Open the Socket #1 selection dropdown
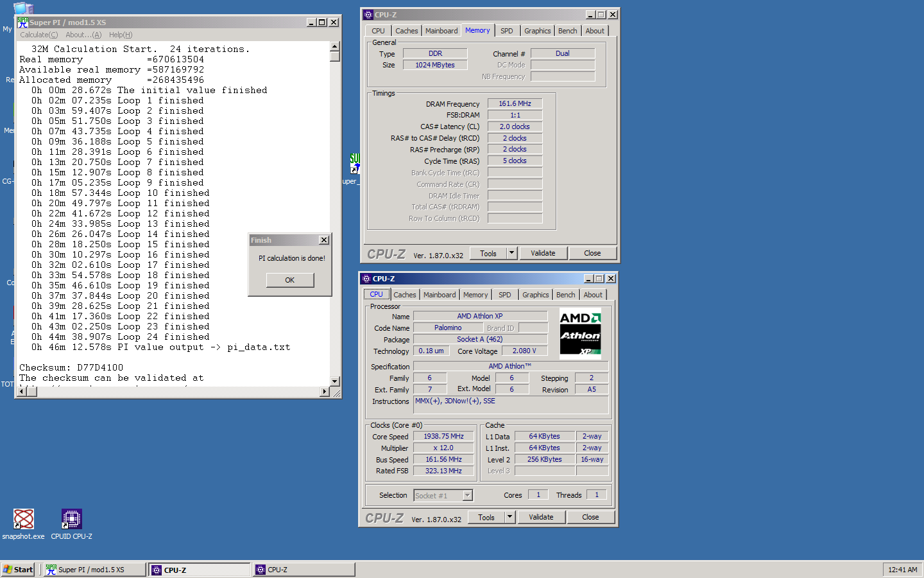This screenshot has width=924, height=578. coord(468,495)
